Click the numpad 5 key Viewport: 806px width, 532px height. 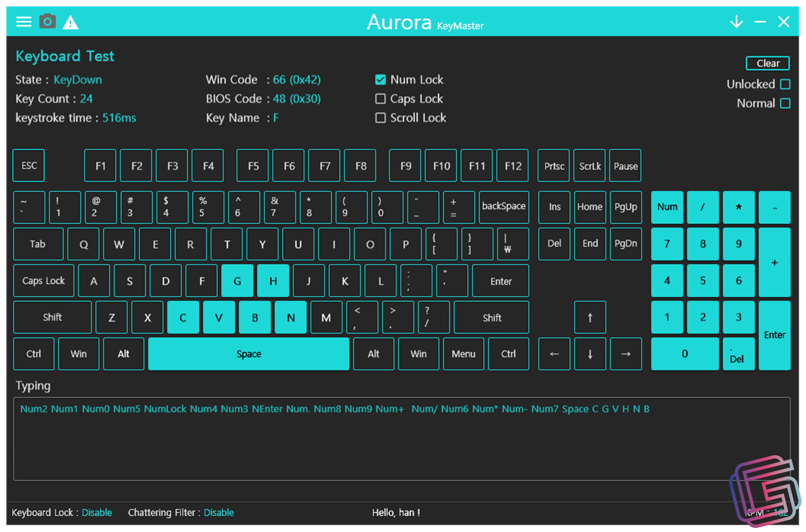[x=702, y=280]
